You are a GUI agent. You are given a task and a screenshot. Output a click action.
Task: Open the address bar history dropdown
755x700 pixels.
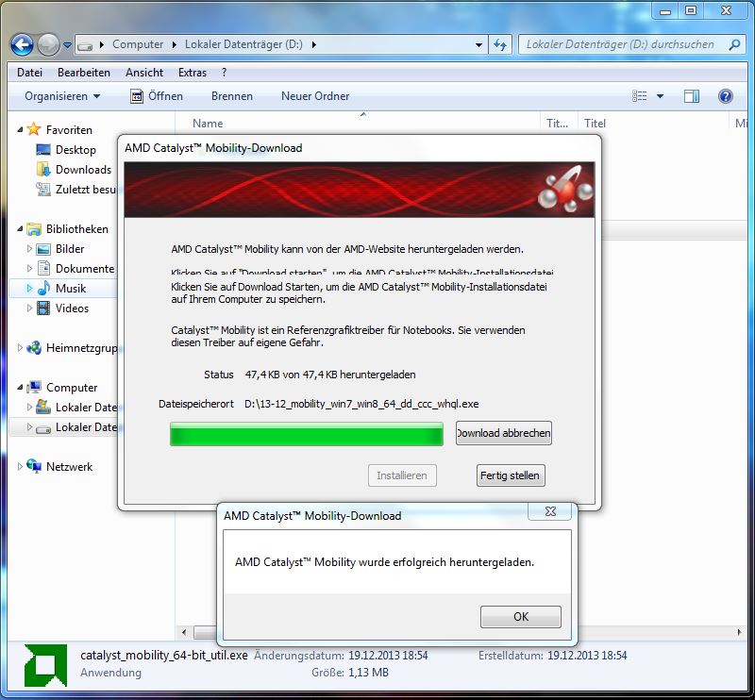click(x=478, y=45)
